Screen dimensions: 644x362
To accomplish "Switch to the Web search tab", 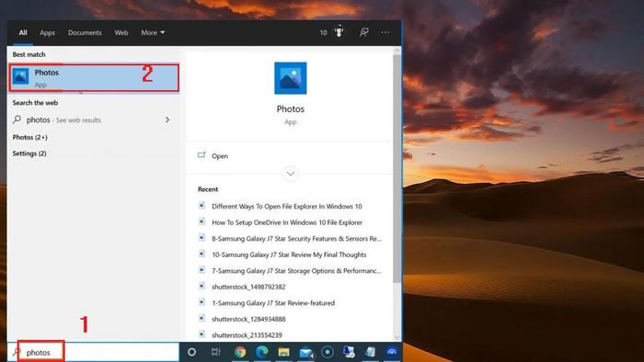I will [121, 32].
